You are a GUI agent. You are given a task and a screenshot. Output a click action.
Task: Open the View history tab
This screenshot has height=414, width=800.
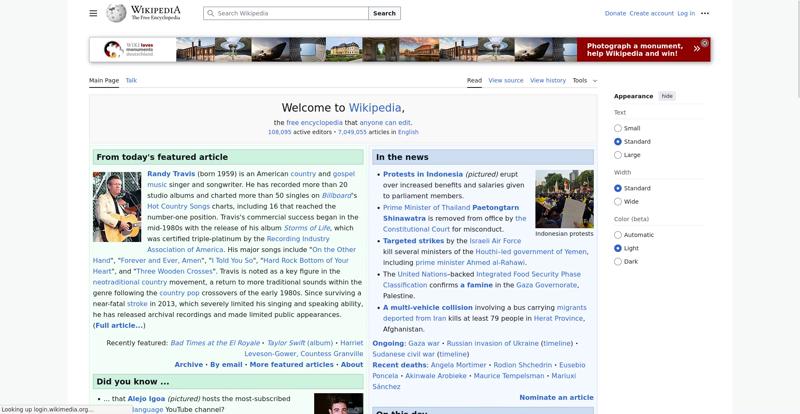click(x=548, y=81)
